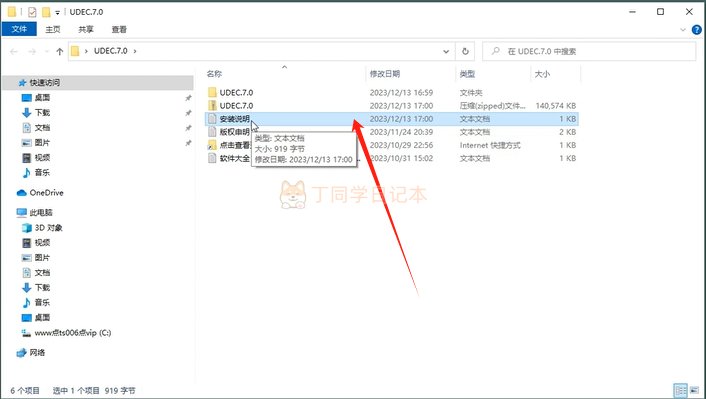Switch to details view in status bar

coord(681,390)
